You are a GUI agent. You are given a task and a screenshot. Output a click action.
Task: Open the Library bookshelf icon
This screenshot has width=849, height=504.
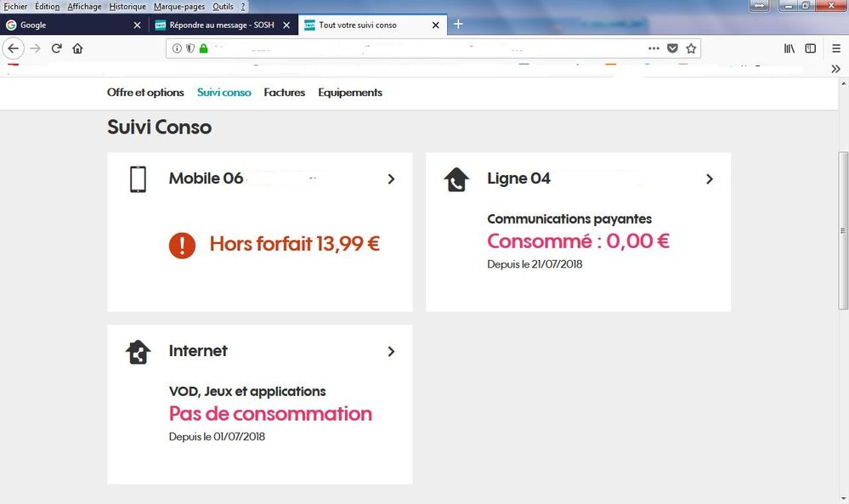(790, 48)
